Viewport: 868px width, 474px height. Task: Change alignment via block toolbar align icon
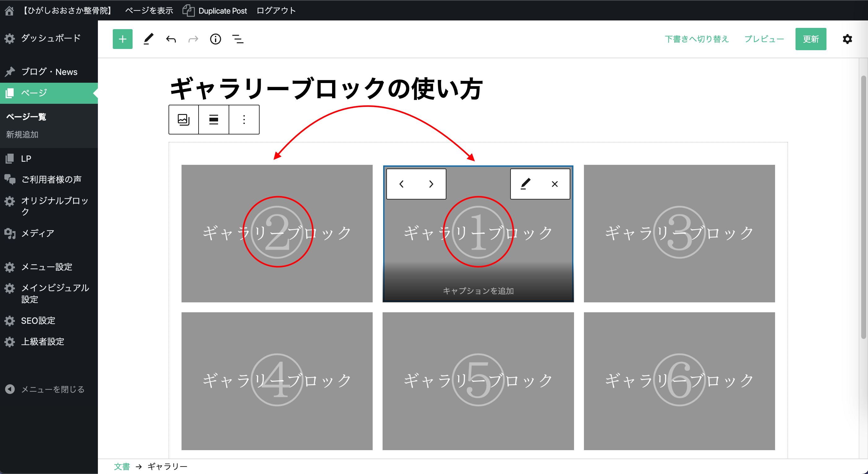coord(214,120)
